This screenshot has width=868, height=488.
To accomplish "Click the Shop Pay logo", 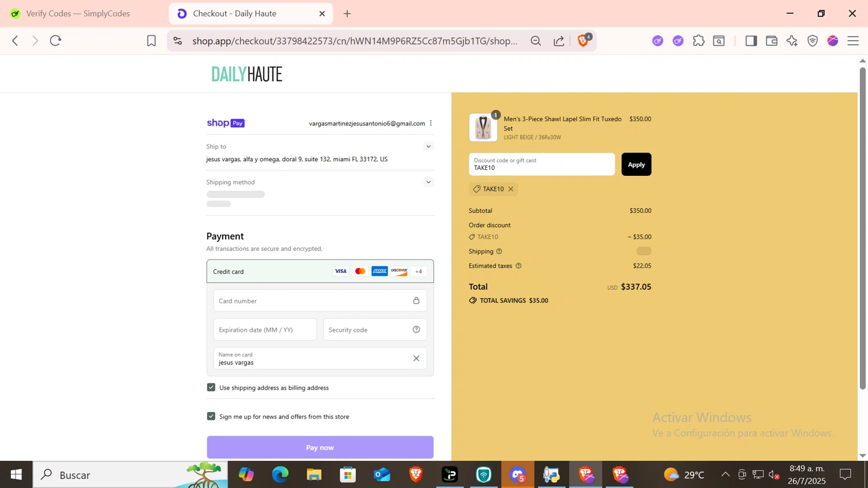I will 226,123.
